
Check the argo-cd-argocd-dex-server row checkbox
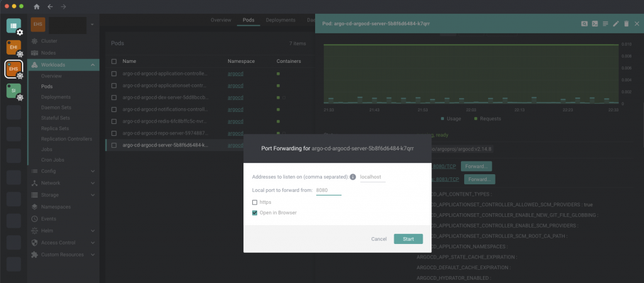click(x=114, y=97)
